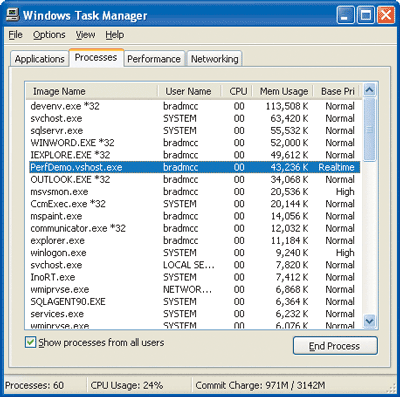This screenshot has width=400, height=397.
Task: Click the 9,240 K memory value
Action: tap(292, 253)
